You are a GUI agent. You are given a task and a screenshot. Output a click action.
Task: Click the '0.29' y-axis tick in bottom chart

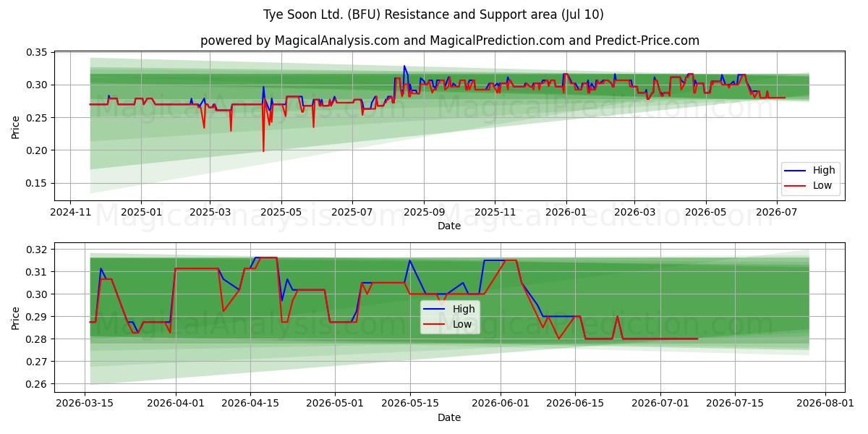coord(37,317)
